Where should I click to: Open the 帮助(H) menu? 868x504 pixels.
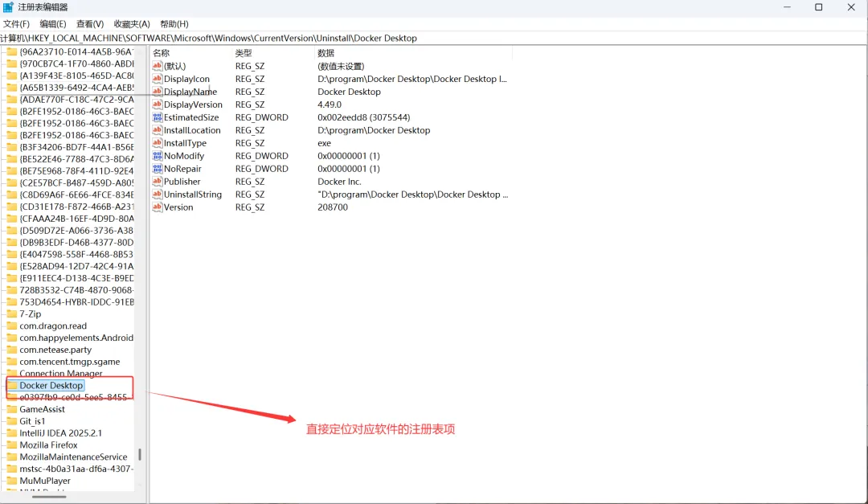point(174,24)
